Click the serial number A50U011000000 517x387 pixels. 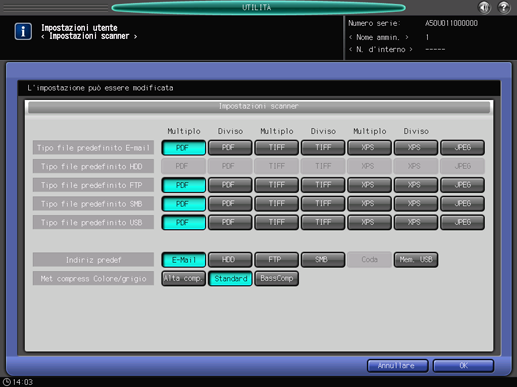pyautogui.click(x=451, y=23)
